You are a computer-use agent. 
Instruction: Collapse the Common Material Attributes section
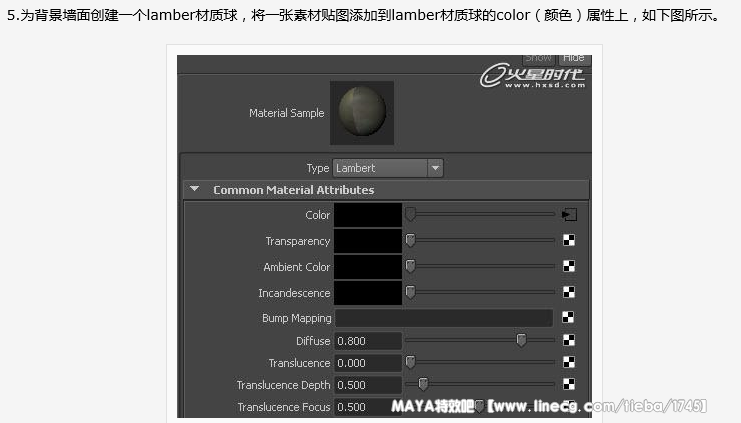pyautogui.click(x=195, y=189)
